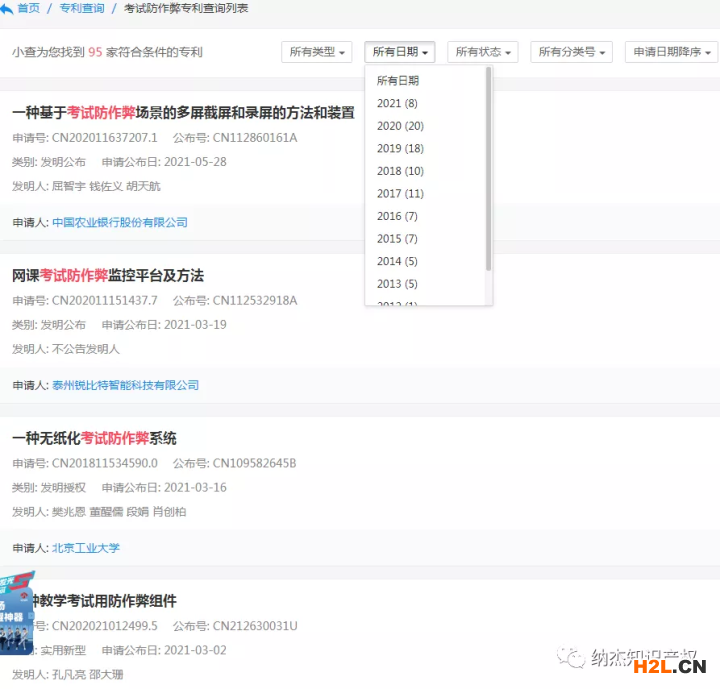Select the 2016 (7) year option
Screen dimensions: 720x689
397,216
